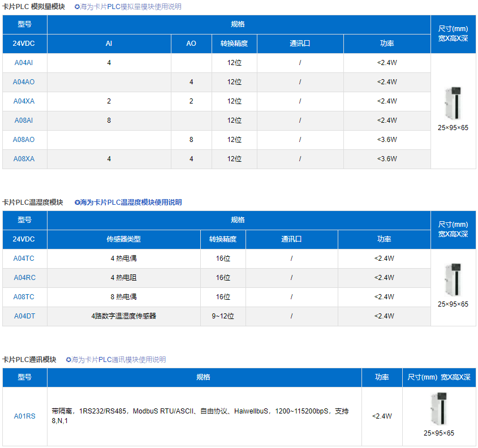The height and width of the screenshot is (448, 478).
Task: Choose the A08XA model link
Action: tap(24, 159)
